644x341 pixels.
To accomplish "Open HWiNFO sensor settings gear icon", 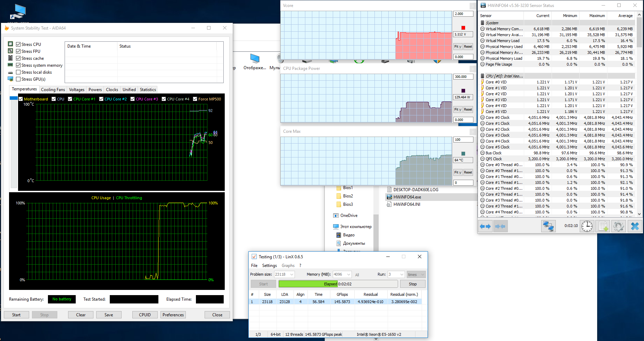I will click(x=619, y=226).
